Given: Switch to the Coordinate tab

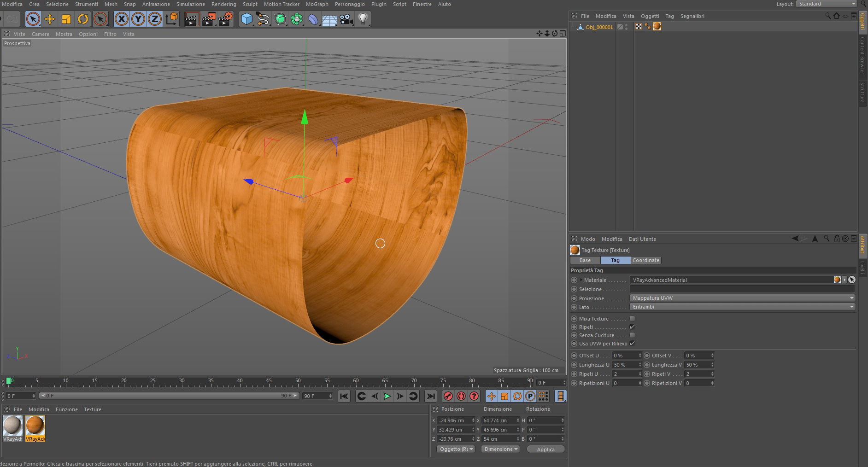Looking at the screenshot, I should 645,260.
